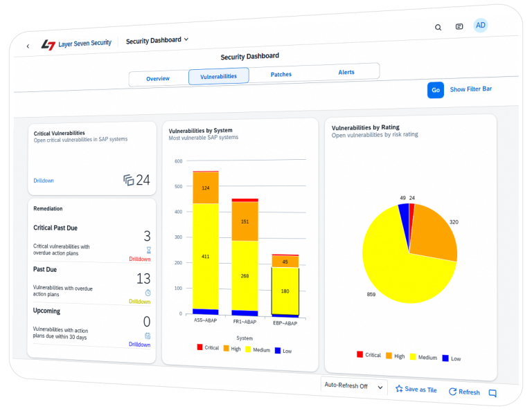The height and width of the screenshot is (411, 532).
Task: Click orange High swatch in bar chart legend
Action: [227, 348]
